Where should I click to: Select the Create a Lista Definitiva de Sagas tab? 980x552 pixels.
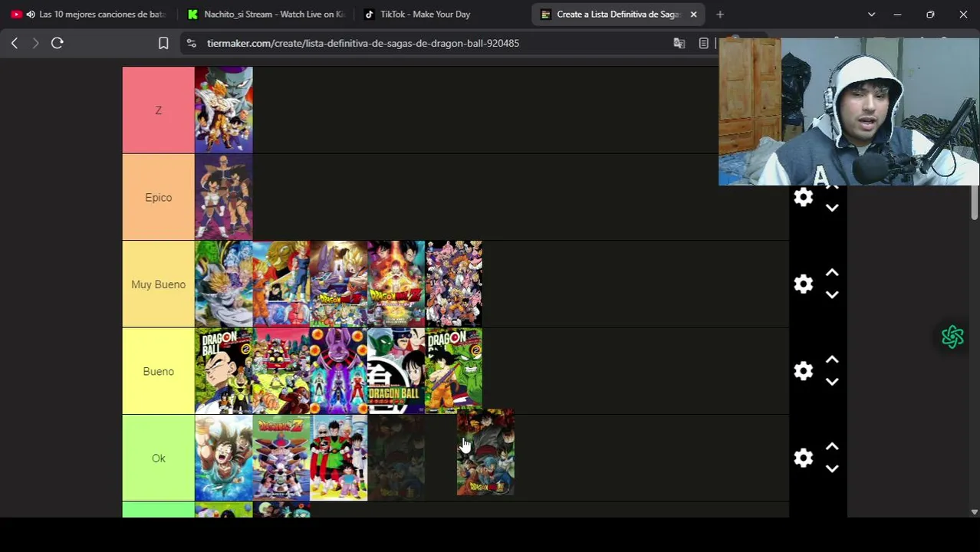[x=617, y=15]
